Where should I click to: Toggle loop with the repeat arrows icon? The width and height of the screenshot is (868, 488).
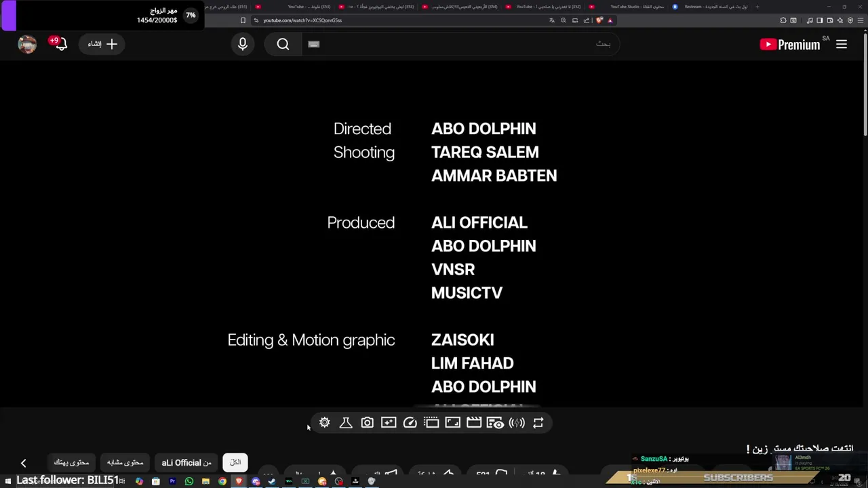(x=538, y=422)
